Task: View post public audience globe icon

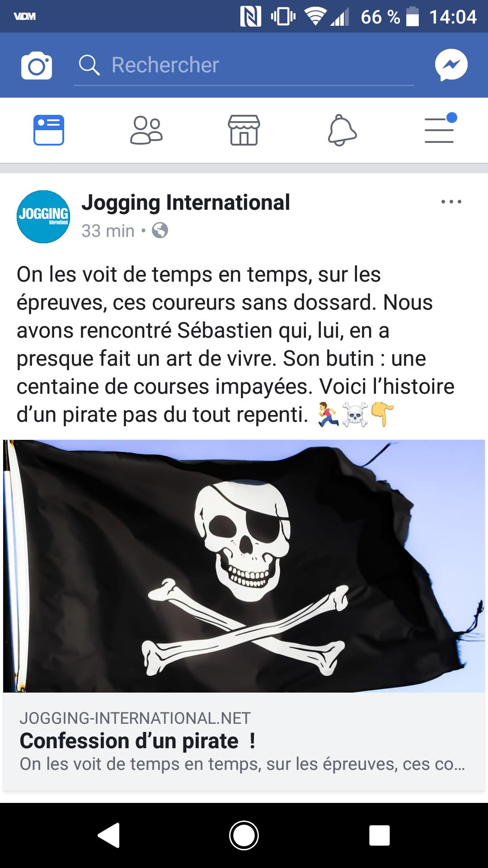Action: click(160, 231)
